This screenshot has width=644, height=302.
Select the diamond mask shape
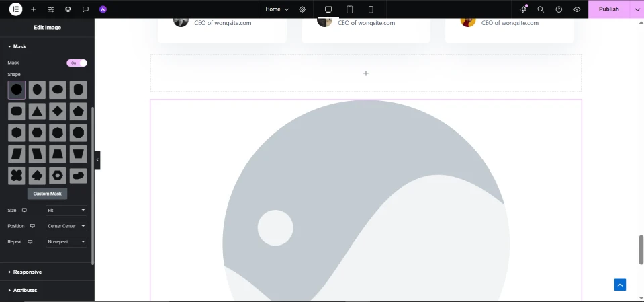[58, 111]
